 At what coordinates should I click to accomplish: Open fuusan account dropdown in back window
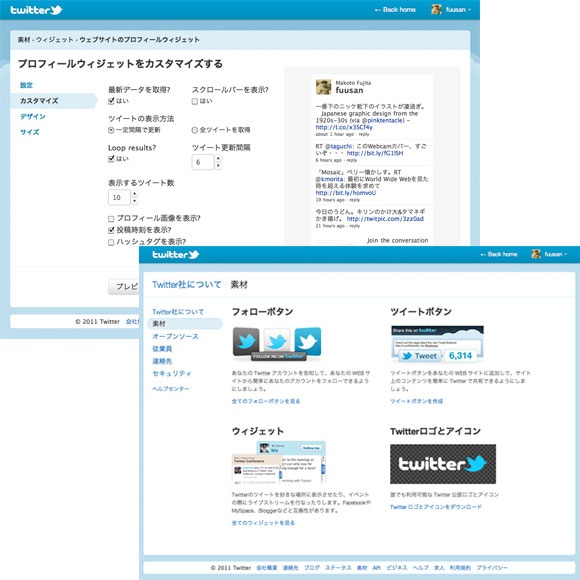458,10
